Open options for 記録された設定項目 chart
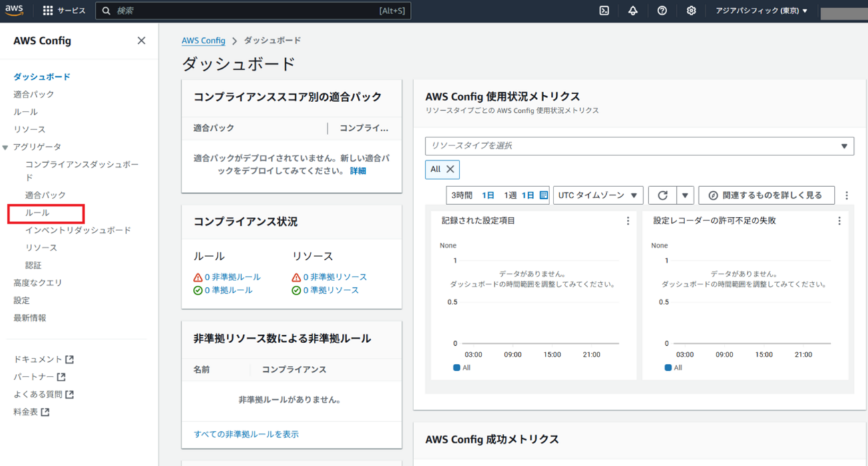868x466 pixels. (628, 220)
